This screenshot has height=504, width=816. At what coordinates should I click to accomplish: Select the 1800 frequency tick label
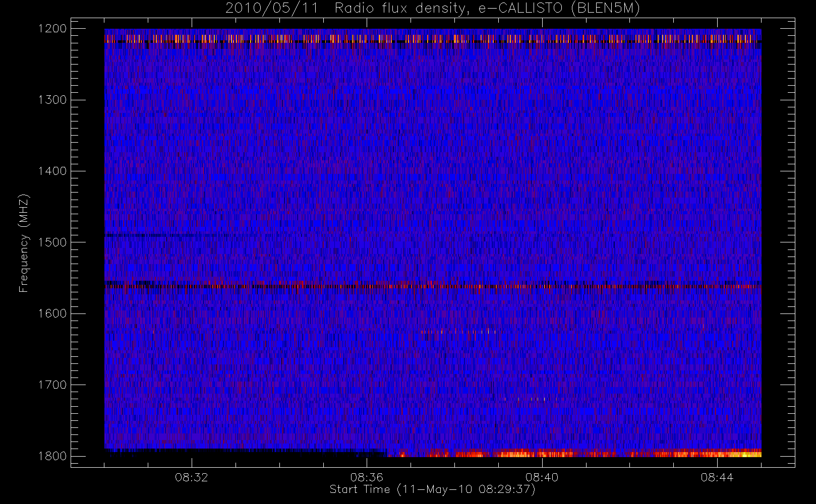pos(52,456)
